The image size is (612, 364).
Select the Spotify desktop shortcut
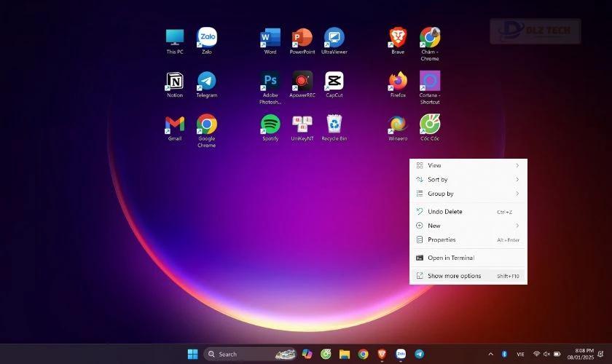pyautogui.click(x=270, y=128)
